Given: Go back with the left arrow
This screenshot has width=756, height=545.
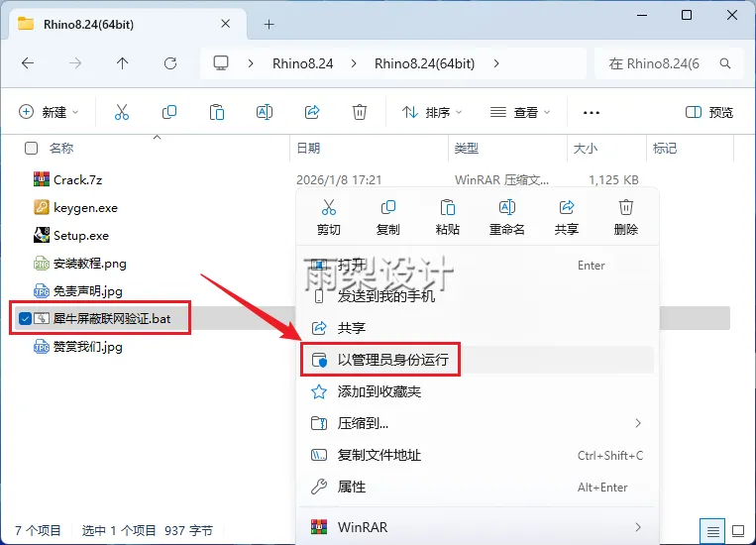Looking at the screenshot, I should pyautogui.click(x=28, y=63).
